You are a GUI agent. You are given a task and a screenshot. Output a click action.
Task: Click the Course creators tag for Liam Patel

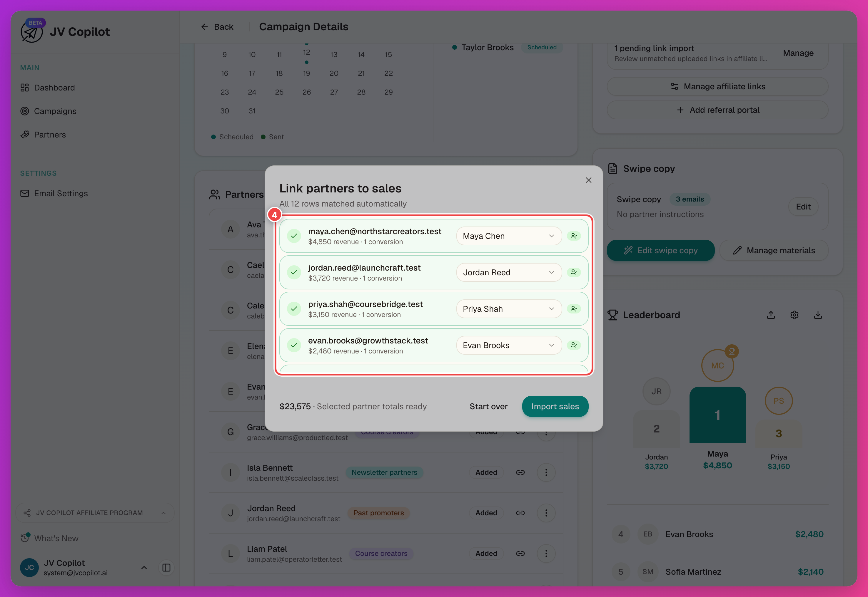tap(381, 553)
